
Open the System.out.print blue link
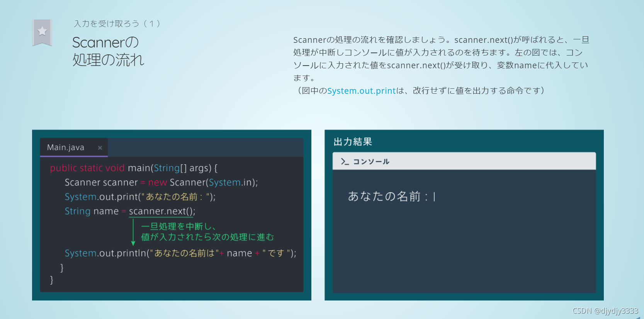[362, 91]
